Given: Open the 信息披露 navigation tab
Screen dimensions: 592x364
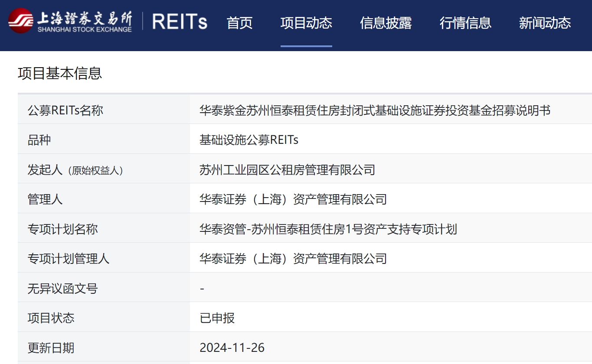Looking at the screenshot, I should [x=386, y=23].
